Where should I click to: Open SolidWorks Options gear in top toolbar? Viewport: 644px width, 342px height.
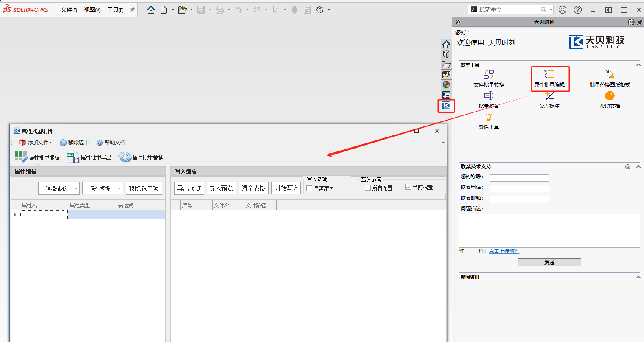click(320, 10)
